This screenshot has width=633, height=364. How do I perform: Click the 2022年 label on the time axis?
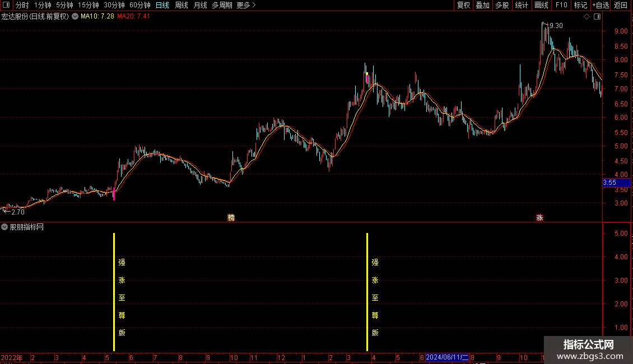(x=12, y=357)
